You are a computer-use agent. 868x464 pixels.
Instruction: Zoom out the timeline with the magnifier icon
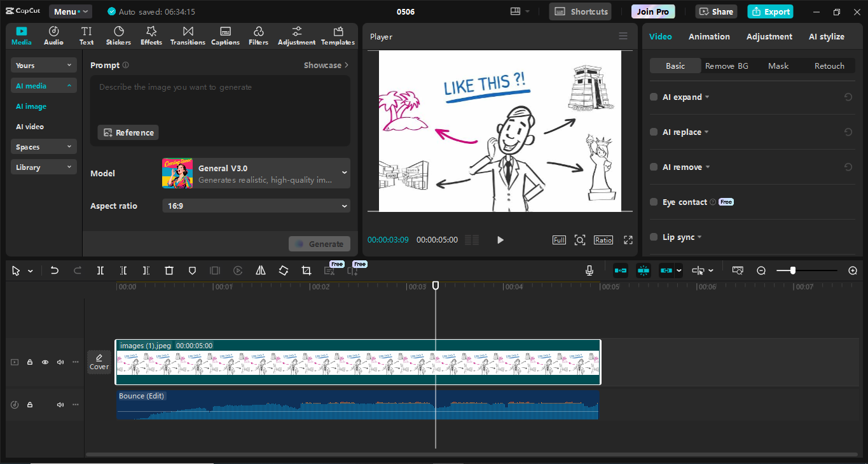coord(761,270)
